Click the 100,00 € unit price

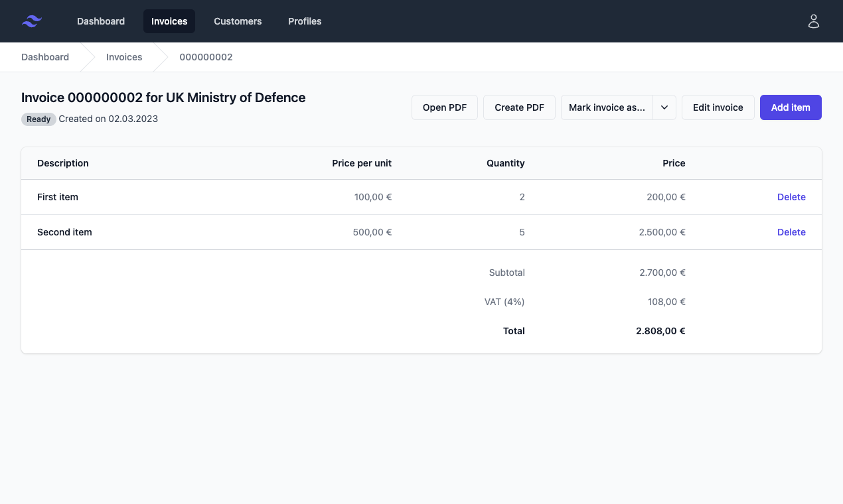pyautogui.click(x=373, y=197)
